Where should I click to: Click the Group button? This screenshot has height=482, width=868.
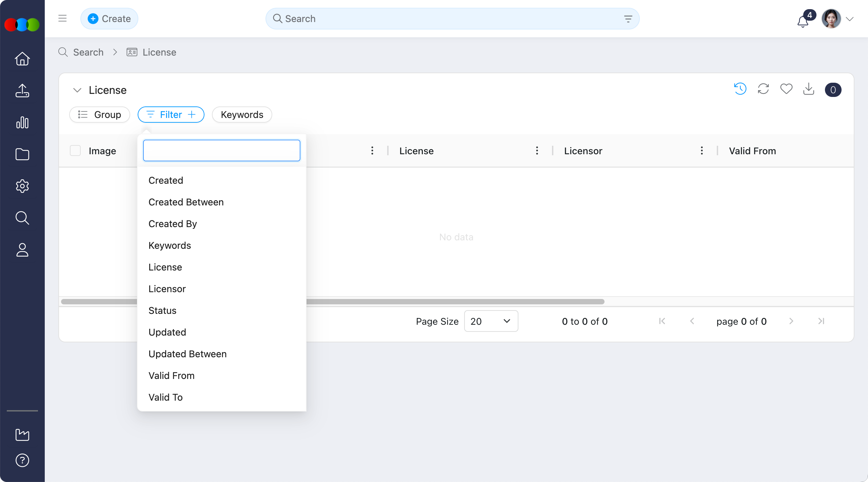(x=100, y=115)
